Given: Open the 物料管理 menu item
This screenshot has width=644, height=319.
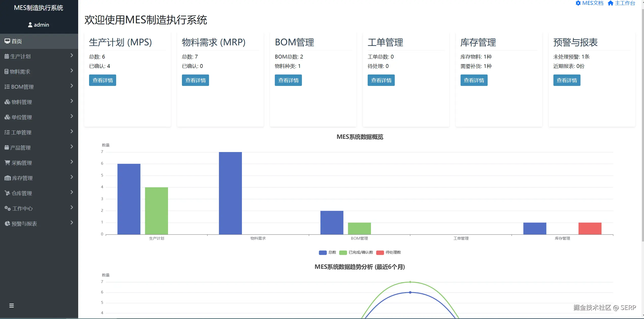Looking at the screenshot, I should pyautogui.click(x=22, y=102).
